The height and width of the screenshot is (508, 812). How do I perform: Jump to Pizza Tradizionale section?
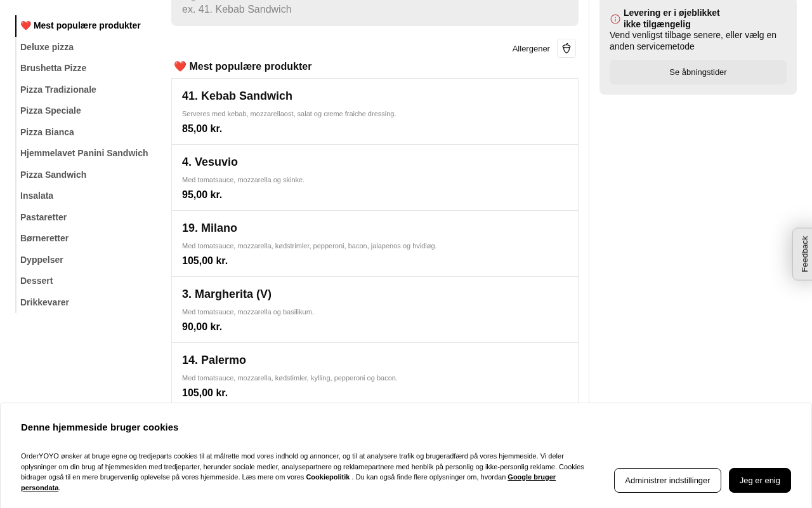click(x=58, y=90)
